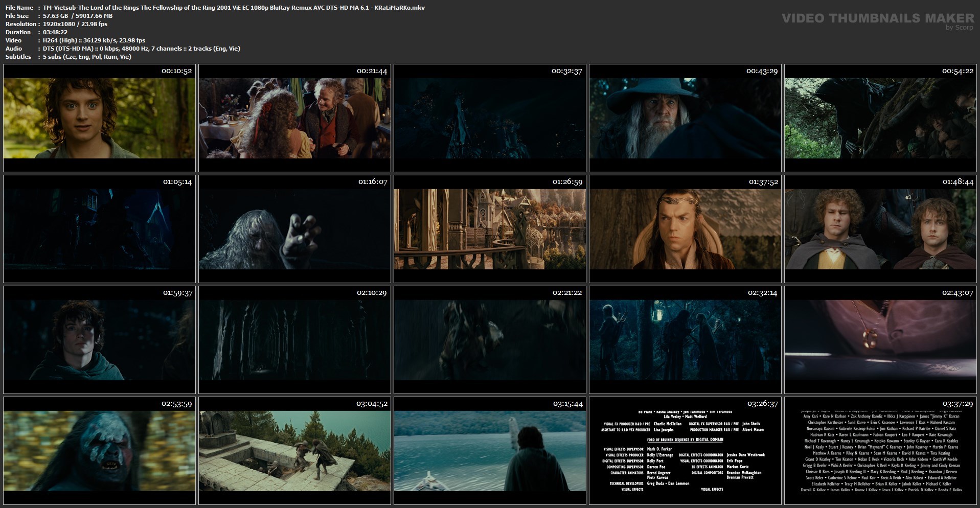Click the subtitles line listing 5 subs
Screen dimensions: 980x508
87,57
